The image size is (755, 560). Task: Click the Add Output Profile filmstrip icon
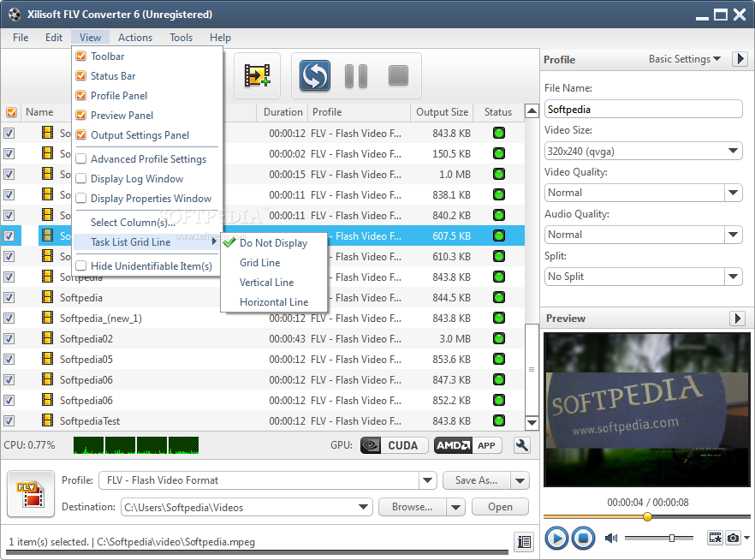(257, 75)
